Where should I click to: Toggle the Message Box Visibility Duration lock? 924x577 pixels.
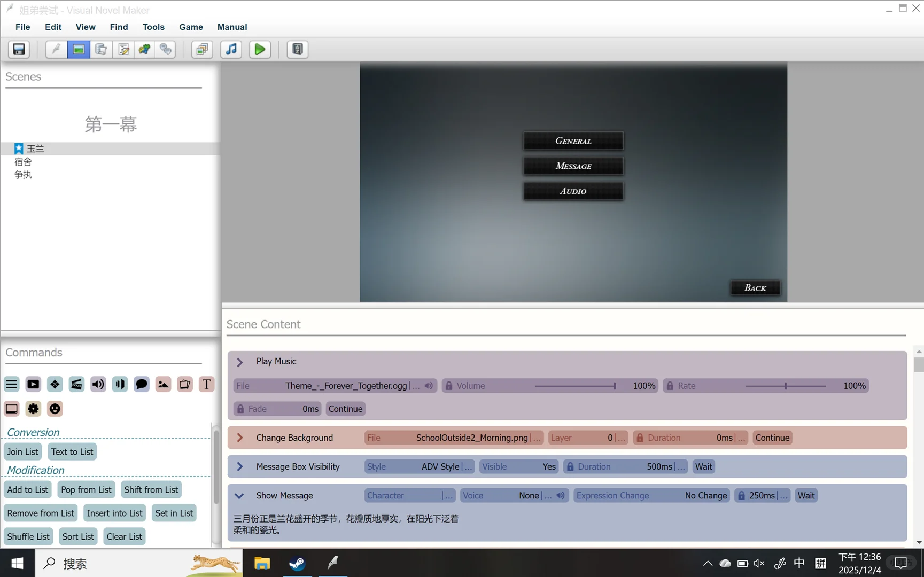570,466
